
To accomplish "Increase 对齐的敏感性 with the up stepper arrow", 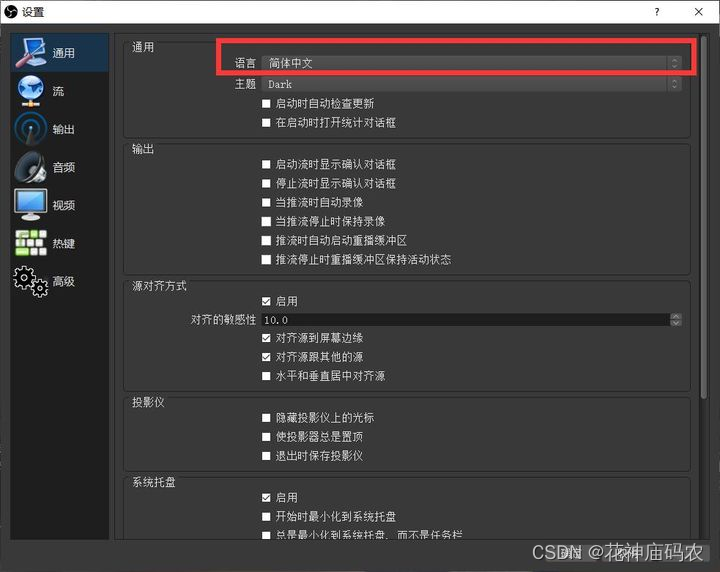I will point(675,317).
